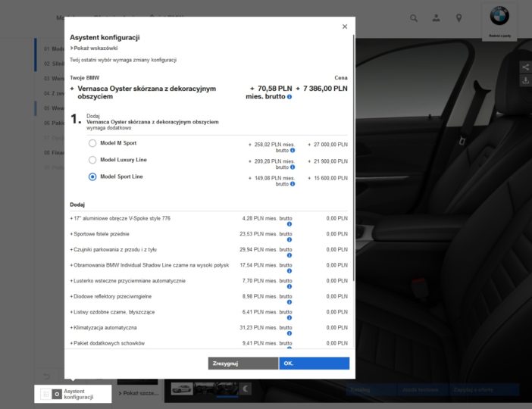Expand the Pokaż szczegóły link at bottom
Image resolution: width=532 pixels, height=409 pixels.
139,393
